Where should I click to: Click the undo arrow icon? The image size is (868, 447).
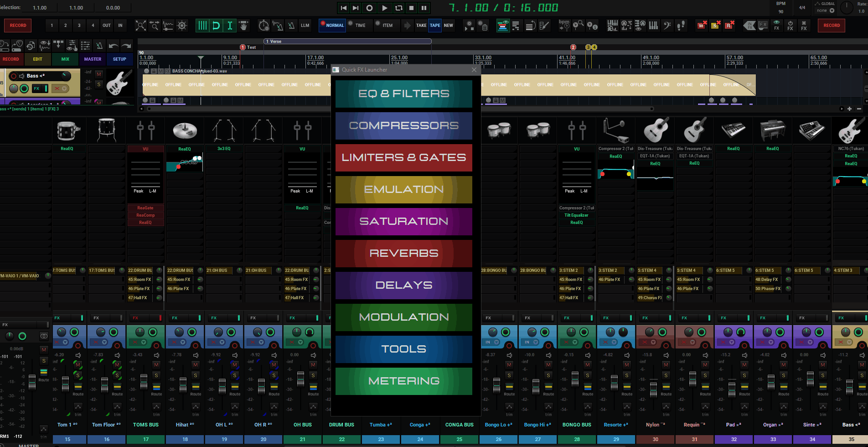(x=114, y=45)
